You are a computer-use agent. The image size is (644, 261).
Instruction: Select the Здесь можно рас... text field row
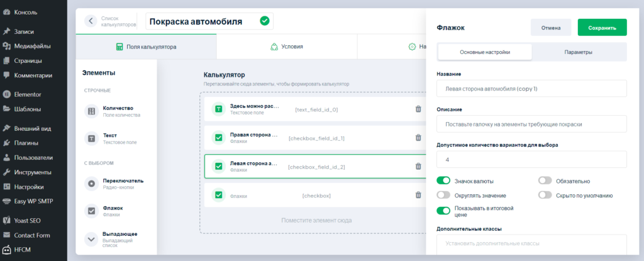[x=316, y=109]
